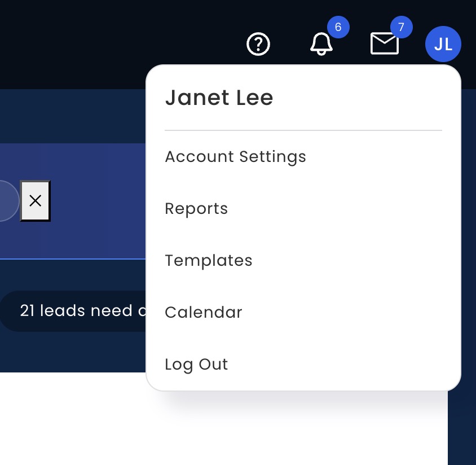476x465 pixels.
Task: Collapse the Janet Lee profile menu
Action: pyautogui.click(x=443, y=44)
